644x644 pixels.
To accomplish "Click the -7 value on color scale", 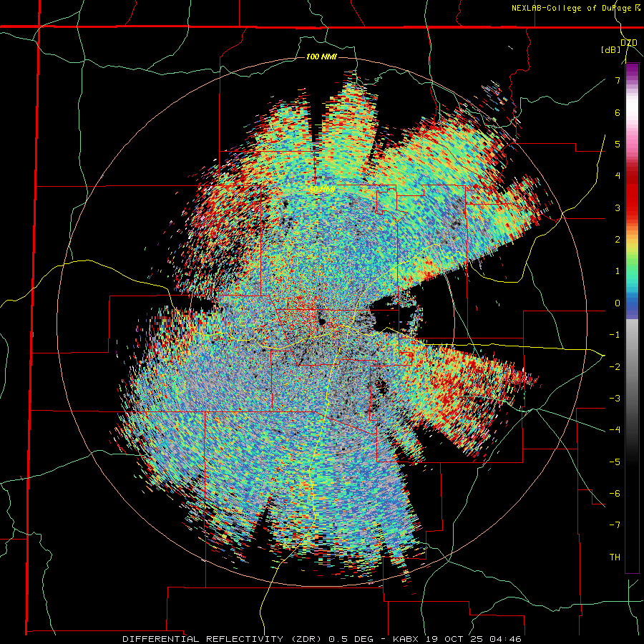I will [x=615, y=525].
